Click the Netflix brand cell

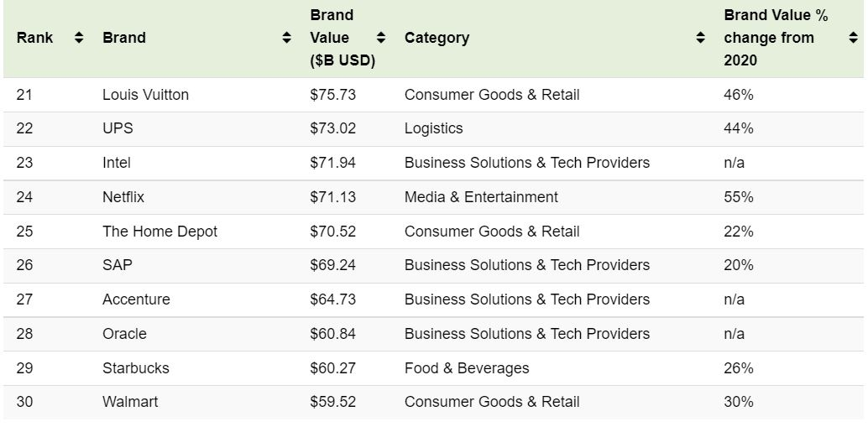[123, 197]
